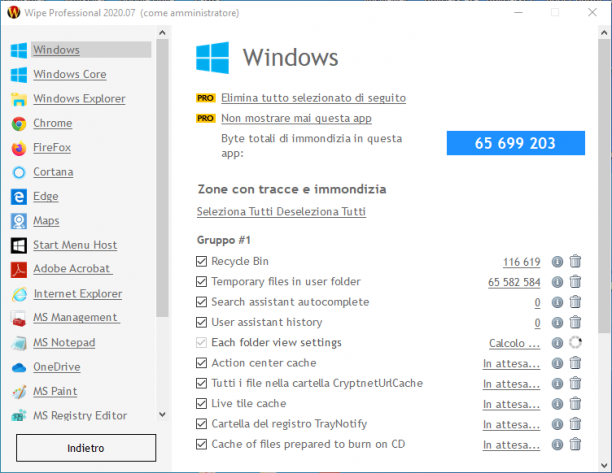Click the Internet Explorer icon
This screenshot has height=473, width=612.
click(19, 294)
